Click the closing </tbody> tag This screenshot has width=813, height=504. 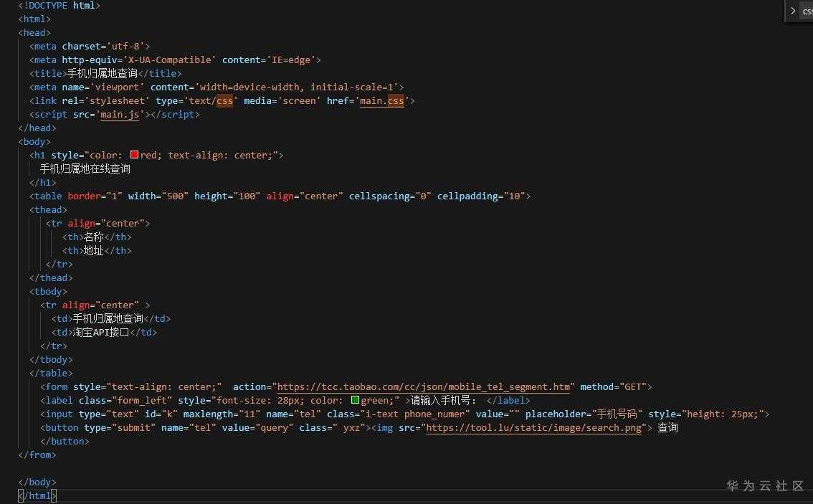[51, 359]
